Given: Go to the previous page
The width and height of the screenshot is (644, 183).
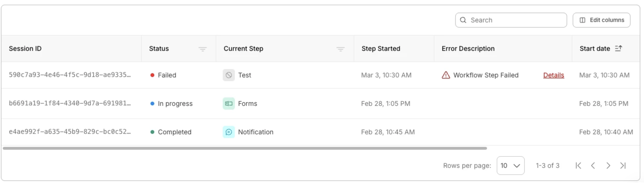Looking at the screenshot, I should tap(593, 165).
